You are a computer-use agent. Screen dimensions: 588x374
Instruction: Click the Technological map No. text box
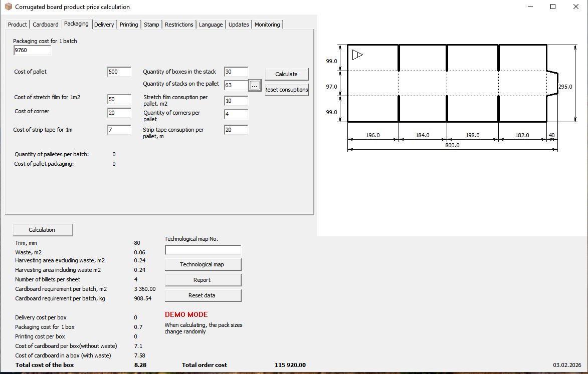(203, 249)
